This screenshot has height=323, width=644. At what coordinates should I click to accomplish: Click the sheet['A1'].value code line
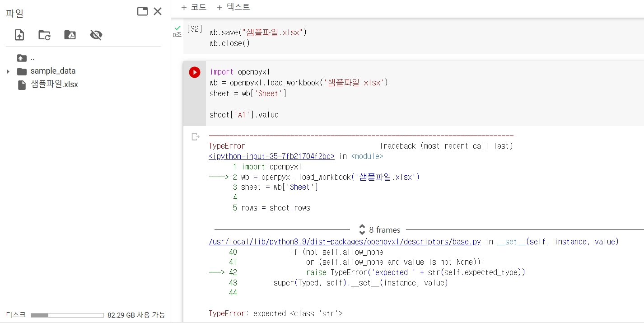tap(244, 115)
